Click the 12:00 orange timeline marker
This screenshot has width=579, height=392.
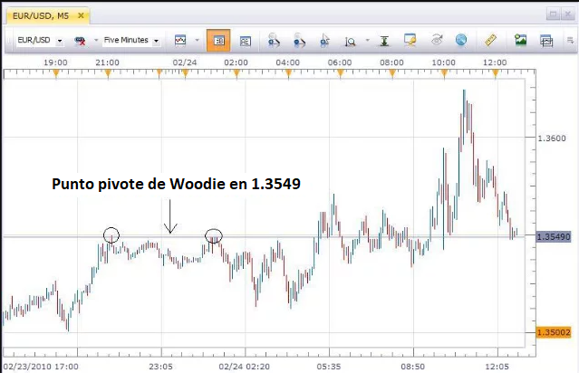[x=496, y=73]
